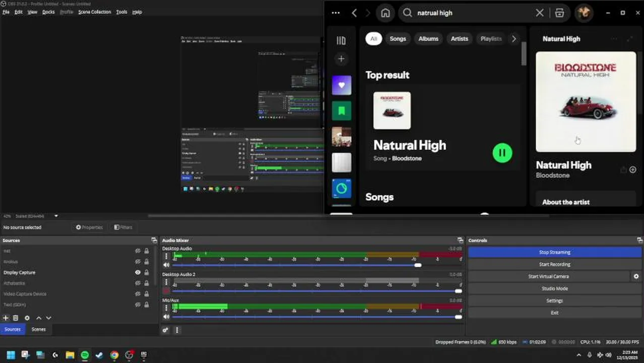Click the Start Recording button
This screenshot has height=363, width=644.
click(554, 264)
